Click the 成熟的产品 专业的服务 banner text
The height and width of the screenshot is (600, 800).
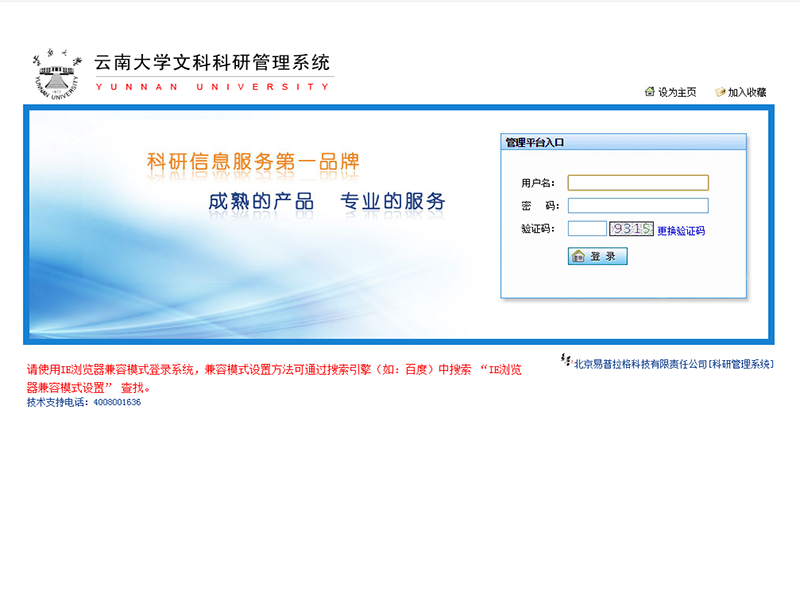tap(326, 201)
